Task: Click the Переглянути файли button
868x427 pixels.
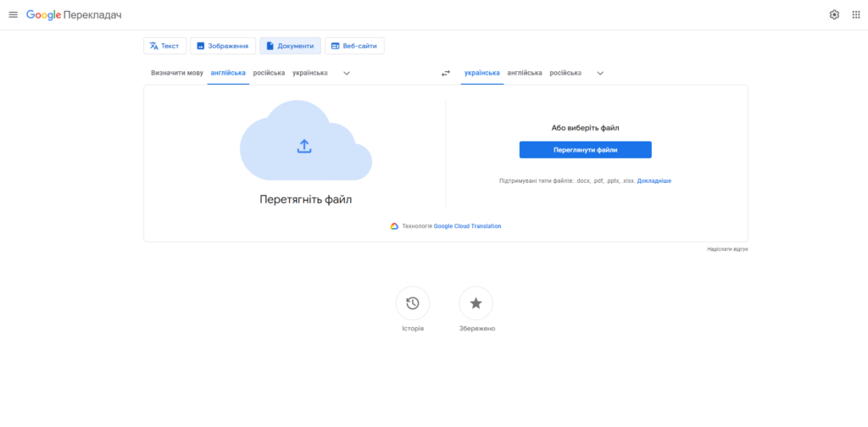Action: (585, 150)
